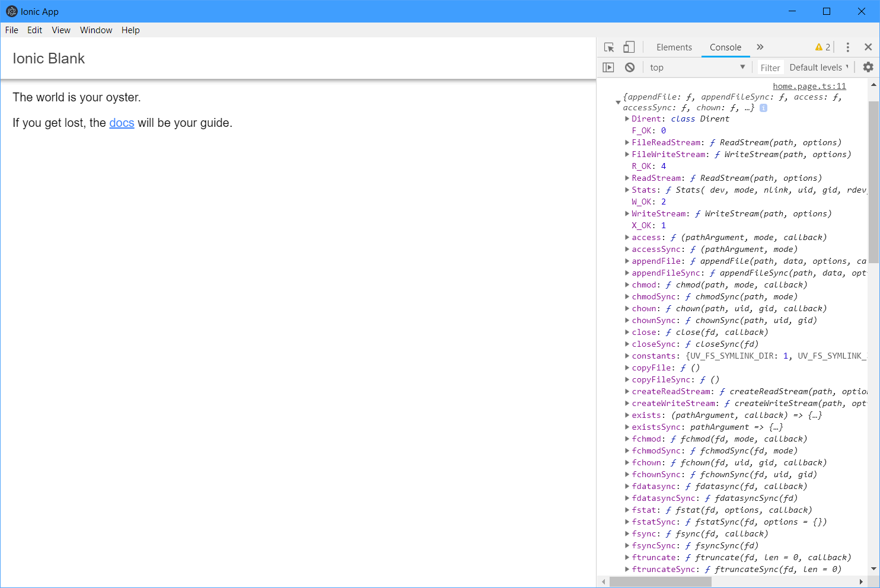
Task: Toggle the device toolbar
Action: click(x=629, y=47)
